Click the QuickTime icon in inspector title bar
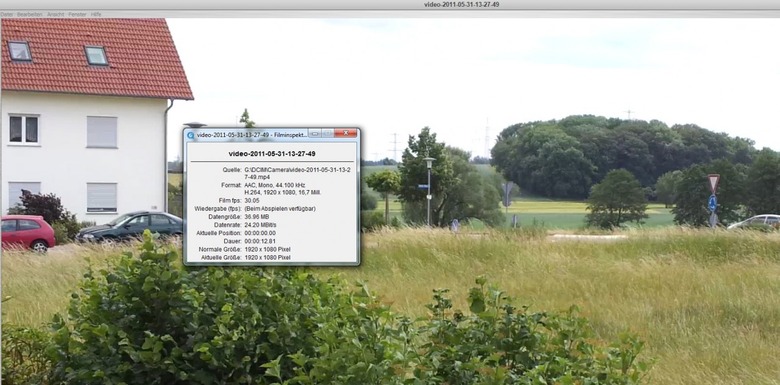The height and width of the screenshot is (385, 780). point(191,134)
